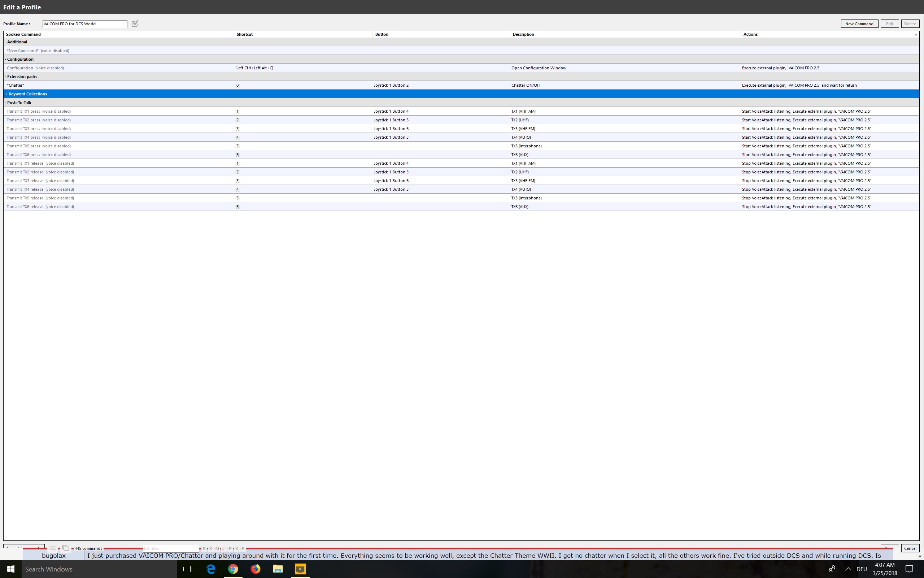The height and width of the screenshot is (578, 924).
Task: Click the list view icon in bottom bar
Action: 53,548
